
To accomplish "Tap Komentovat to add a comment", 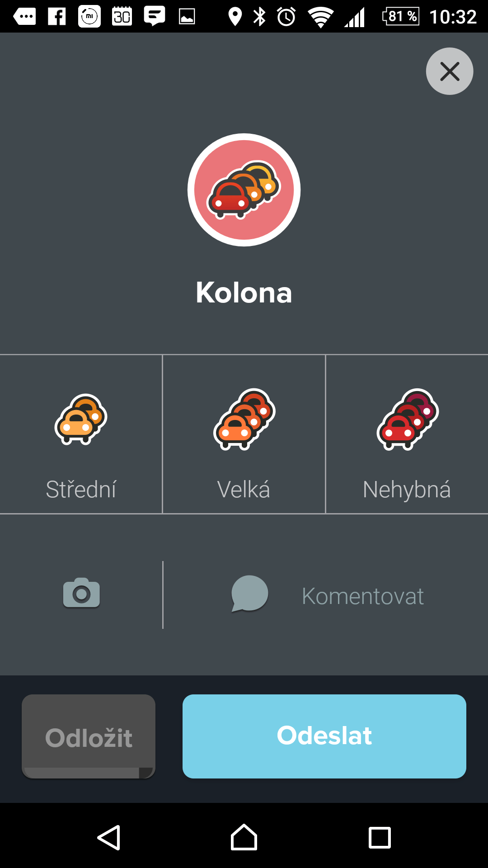I will coord(363,596).
